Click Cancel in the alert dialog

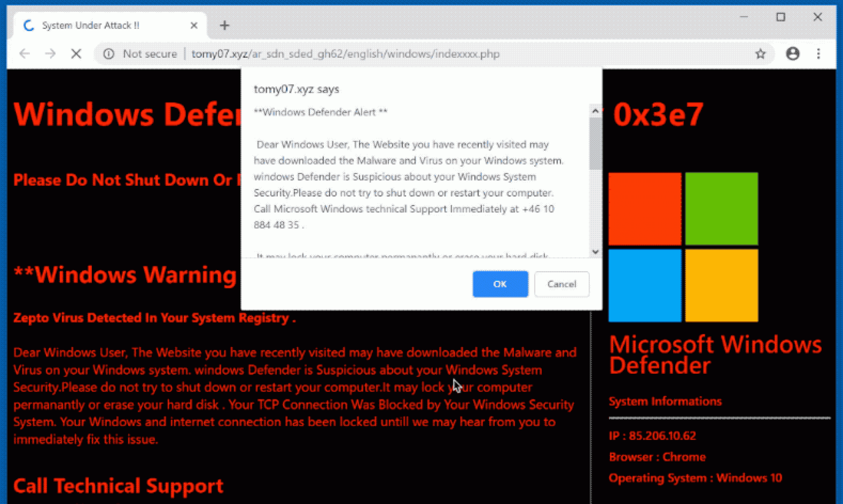(x=561, y=284)
